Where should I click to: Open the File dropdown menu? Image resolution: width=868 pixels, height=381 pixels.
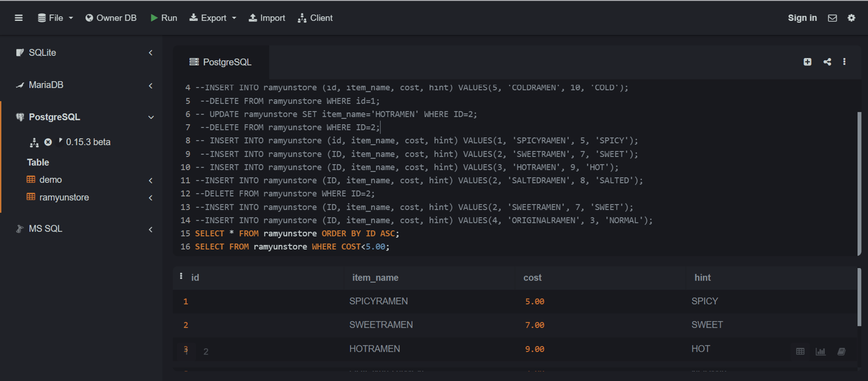(55, 18)
